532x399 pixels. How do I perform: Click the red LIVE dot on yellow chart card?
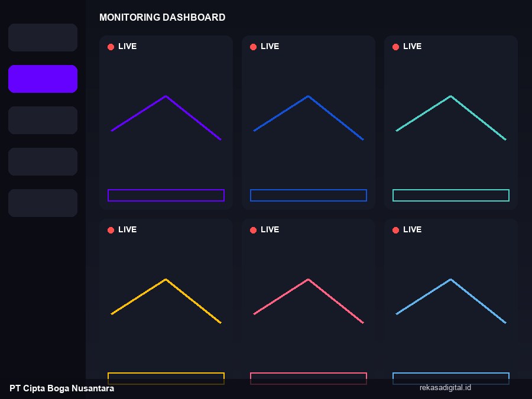[x=111, y=230]
